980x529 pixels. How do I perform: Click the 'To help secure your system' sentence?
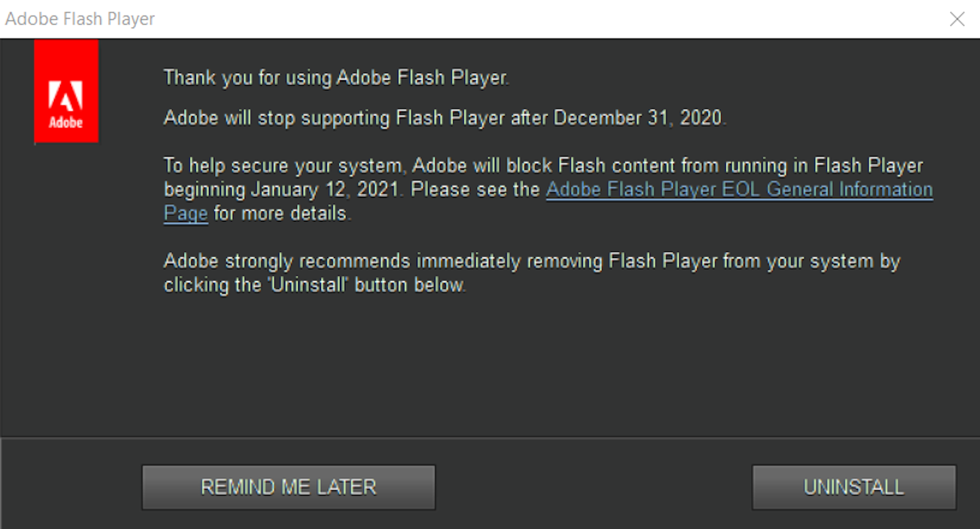pos(282,166)
